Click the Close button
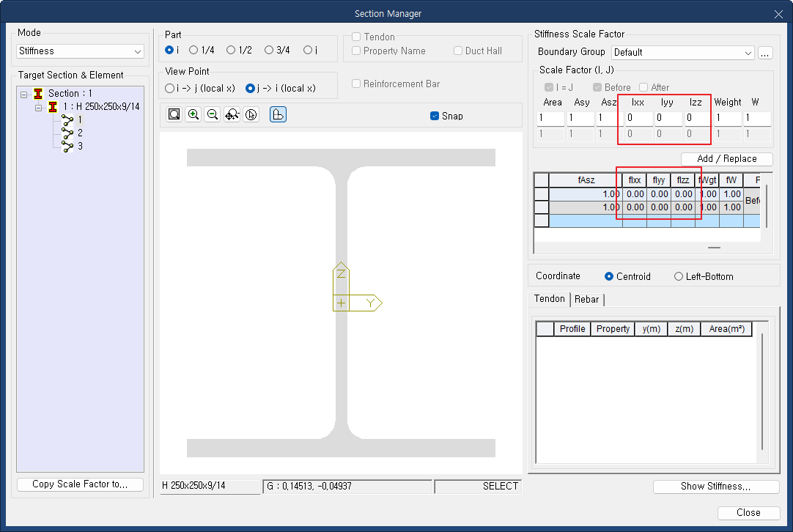Screen dimensions: 793x532 [x=748, y=513]
